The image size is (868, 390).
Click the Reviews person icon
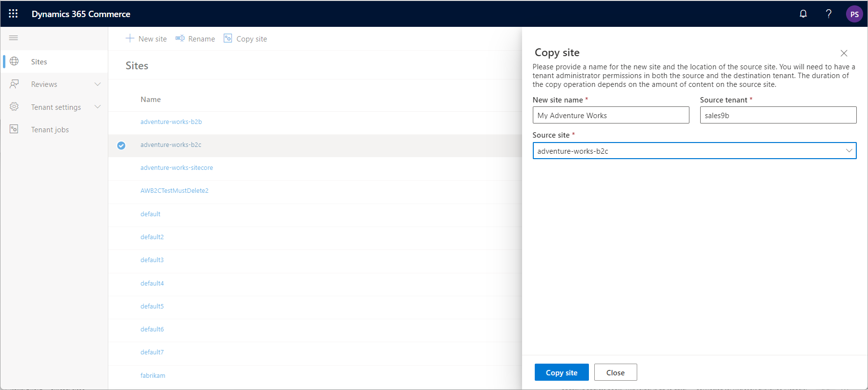pos(14,84)
